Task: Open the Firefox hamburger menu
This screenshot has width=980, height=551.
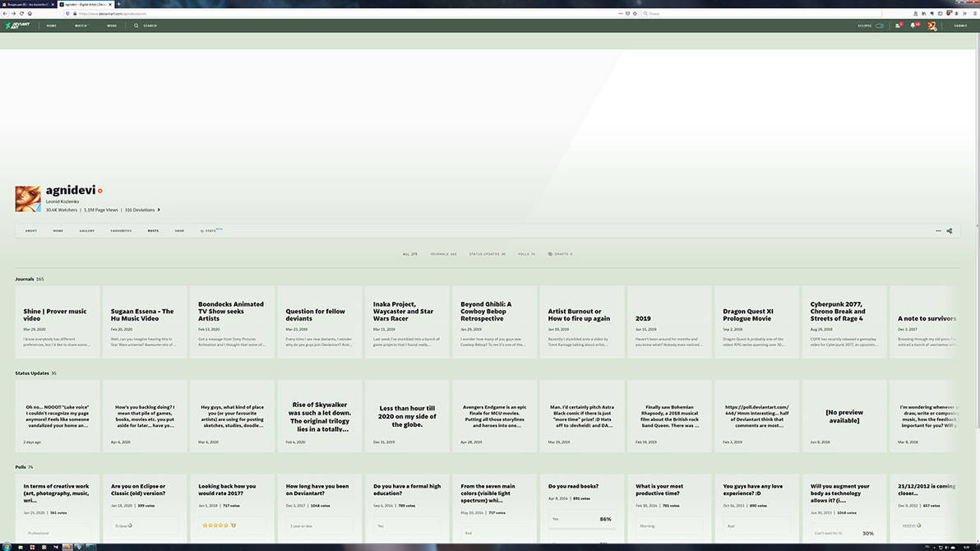Action: (x=975, y=13)
